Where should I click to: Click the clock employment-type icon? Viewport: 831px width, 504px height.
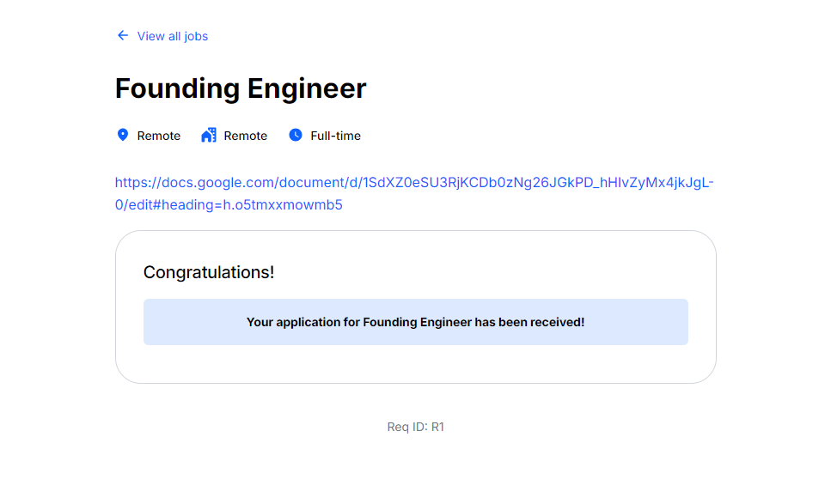click(x=296, y=136)
